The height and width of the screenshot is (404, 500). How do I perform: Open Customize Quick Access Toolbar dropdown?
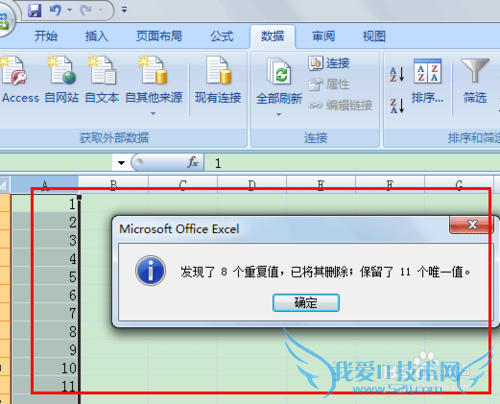(x=124, y=10)
